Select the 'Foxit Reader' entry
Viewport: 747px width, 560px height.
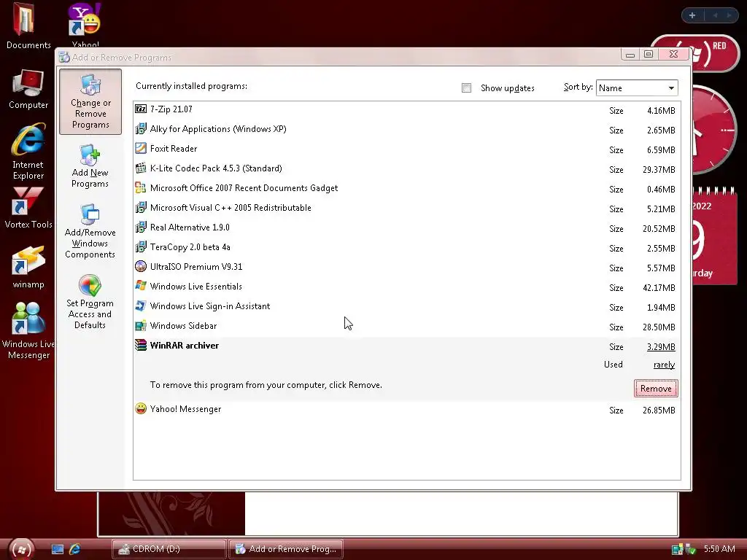(x=406, y=149)
